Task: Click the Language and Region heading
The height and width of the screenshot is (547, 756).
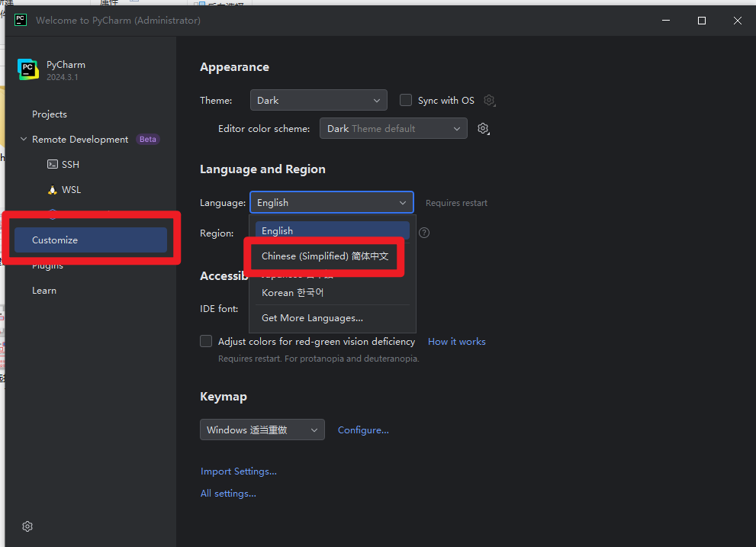Action: [262, 169]
